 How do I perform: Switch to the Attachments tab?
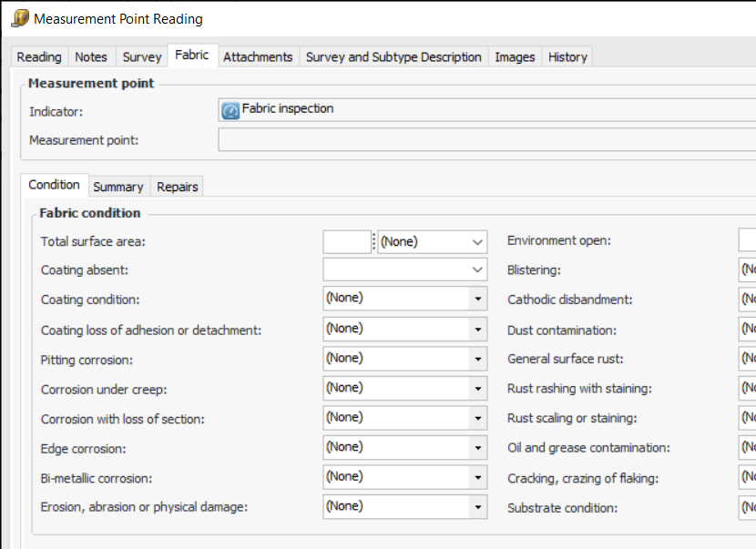(258, 56)
